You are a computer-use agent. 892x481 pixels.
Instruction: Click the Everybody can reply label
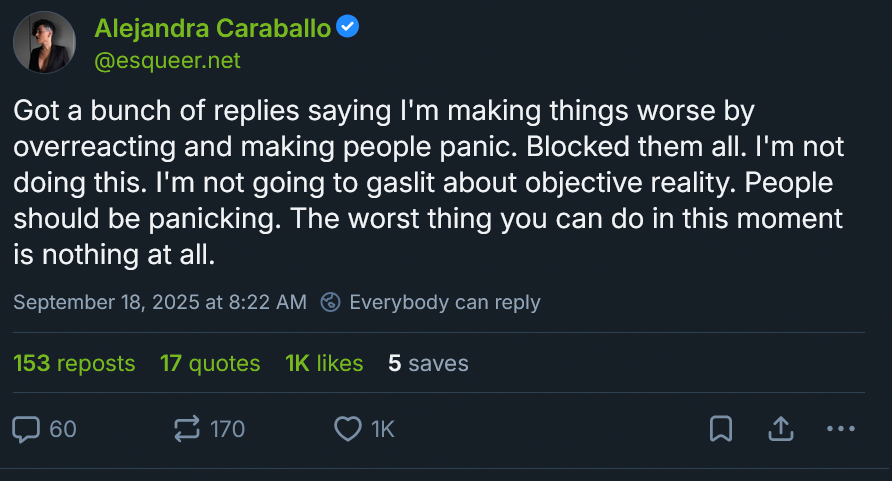click(x=444, y=302)
